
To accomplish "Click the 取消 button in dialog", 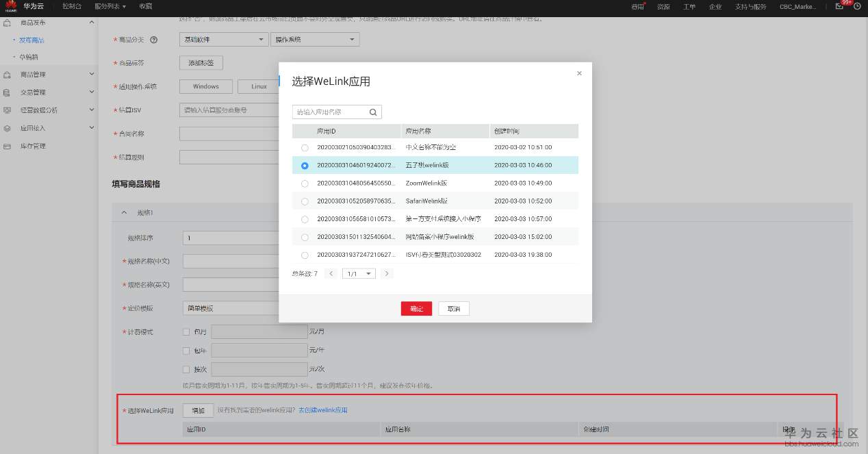I will (454, 309).
